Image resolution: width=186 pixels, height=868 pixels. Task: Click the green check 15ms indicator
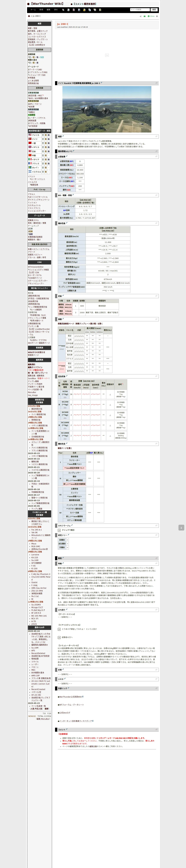[x=151, y=16]
